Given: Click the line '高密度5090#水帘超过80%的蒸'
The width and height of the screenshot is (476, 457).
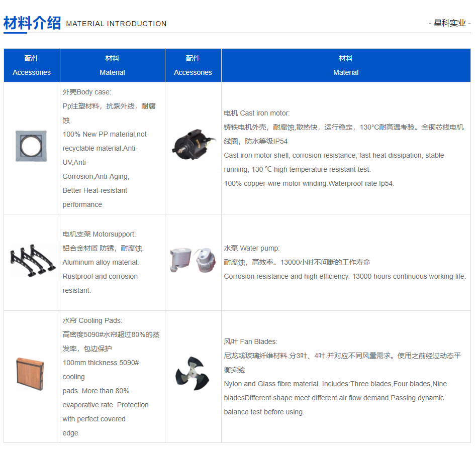Looking at the screenshot, I should click(x=111, y=334).
